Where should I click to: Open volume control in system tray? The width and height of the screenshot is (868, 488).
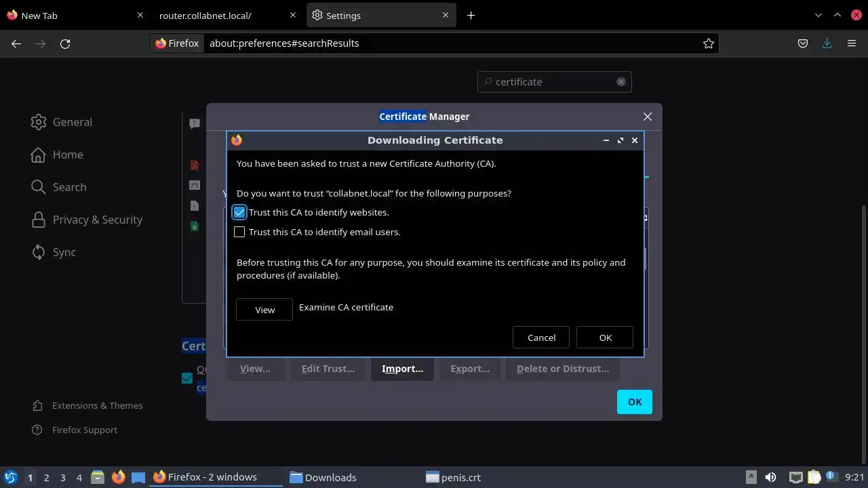click(770, 477)
